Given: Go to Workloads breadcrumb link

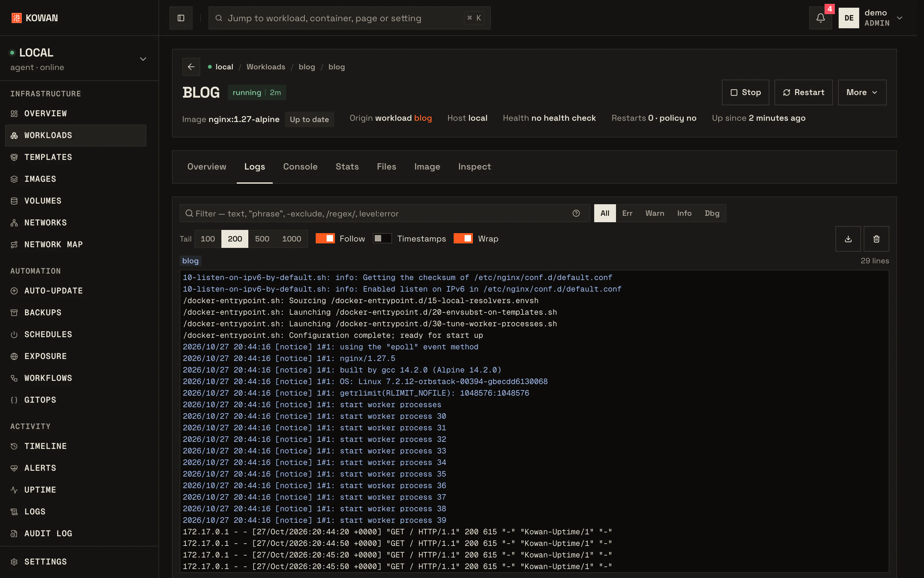Looking at the screenshot, I should (266, 67).
